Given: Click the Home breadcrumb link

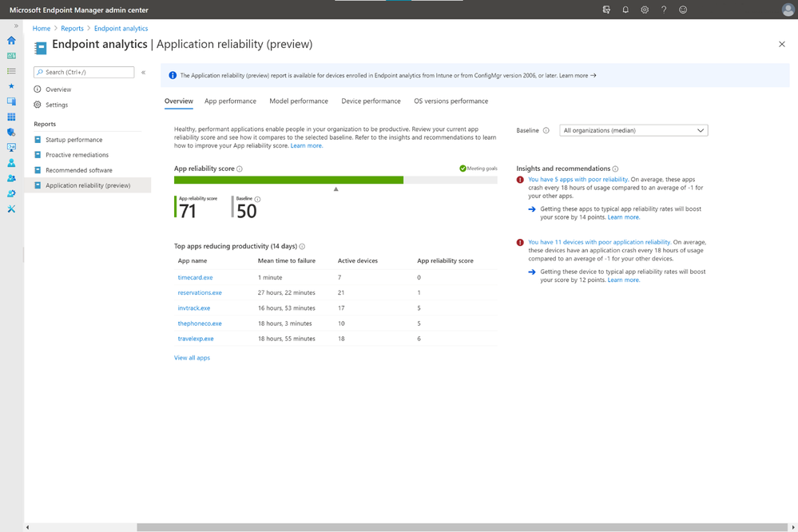Looking at the screenshot, I should click(42, 29).
